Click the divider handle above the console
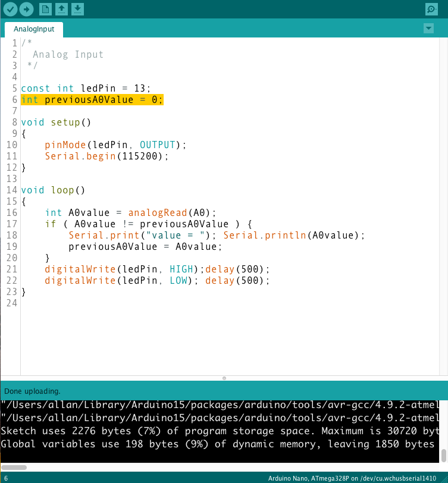The image size is (448, 483). [x=224, y=378]
